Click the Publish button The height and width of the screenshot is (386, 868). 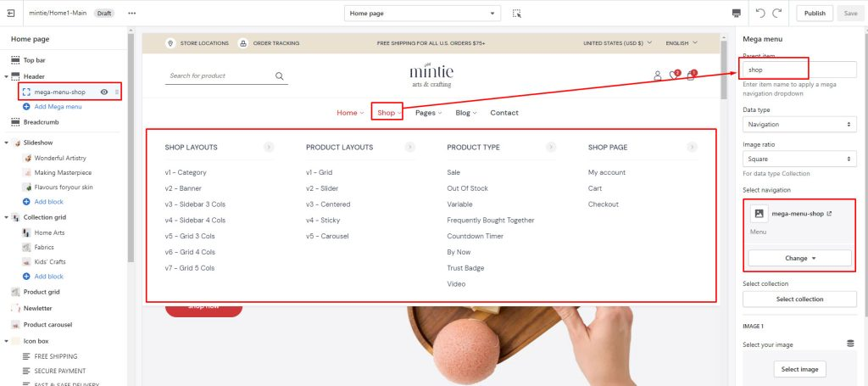(x=815, y=14)
